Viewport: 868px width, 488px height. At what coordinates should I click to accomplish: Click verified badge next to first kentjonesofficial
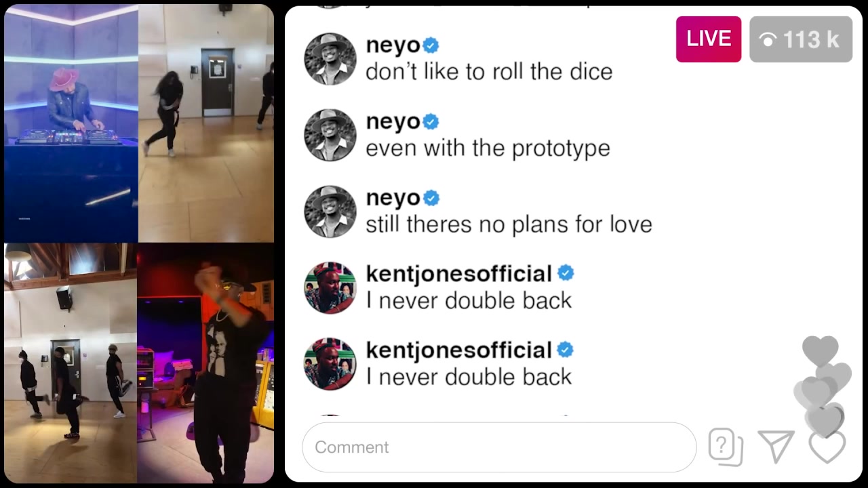tap(566, 273)
